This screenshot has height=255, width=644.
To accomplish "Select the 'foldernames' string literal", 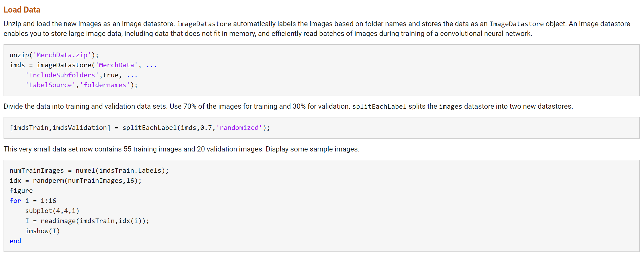I will 105,85.
